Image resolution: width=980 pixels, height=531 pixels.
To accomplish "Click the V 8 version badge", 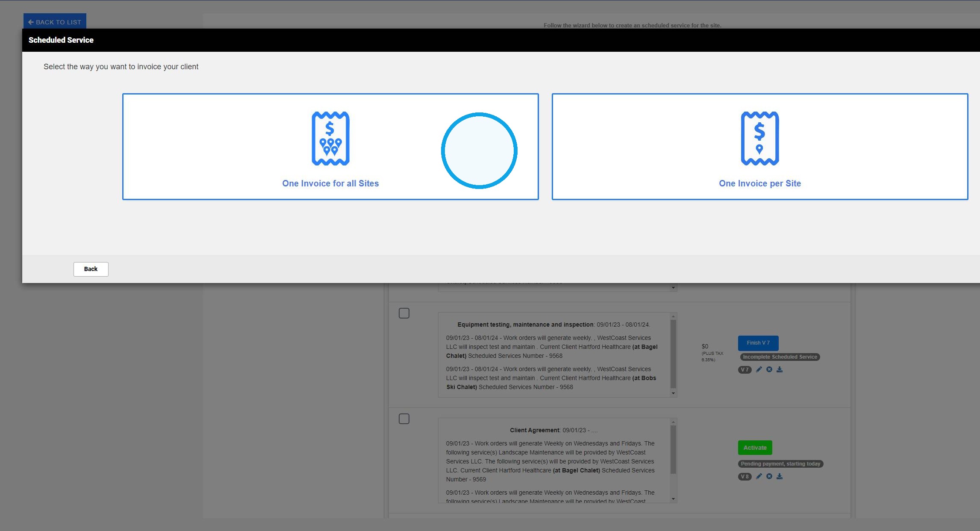I will [x=745, y=477].
